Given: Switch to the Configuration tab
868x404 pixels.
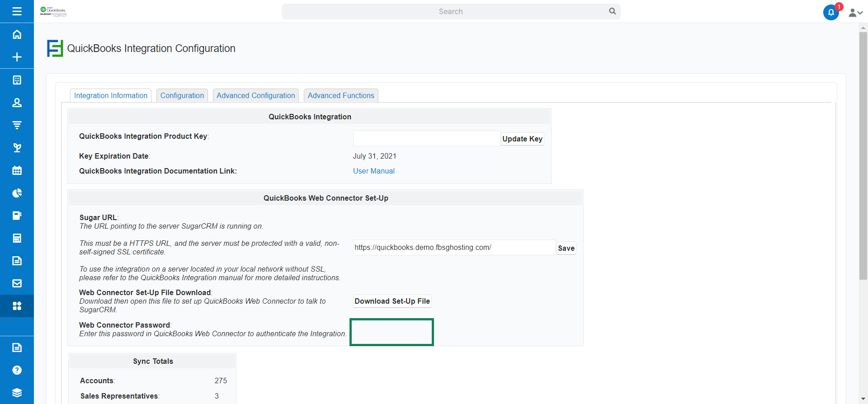Looking at the screenshot, I should [x=182, y=95].
